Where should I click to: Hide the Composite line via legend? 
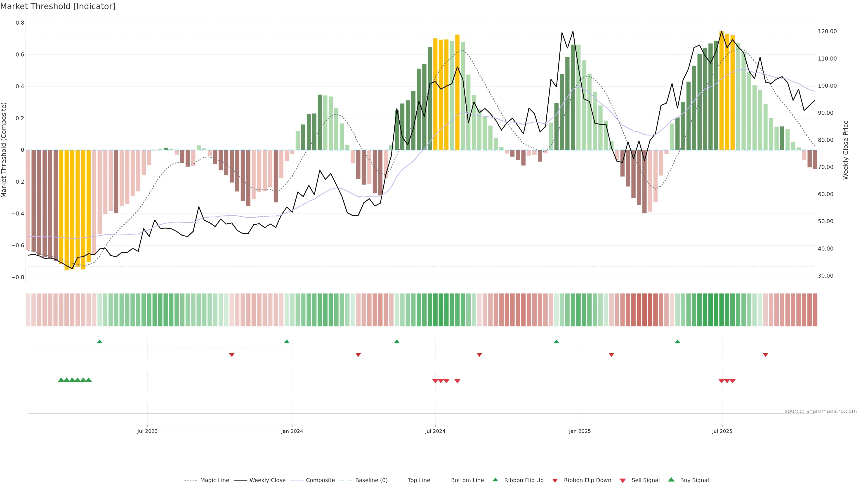320,480
